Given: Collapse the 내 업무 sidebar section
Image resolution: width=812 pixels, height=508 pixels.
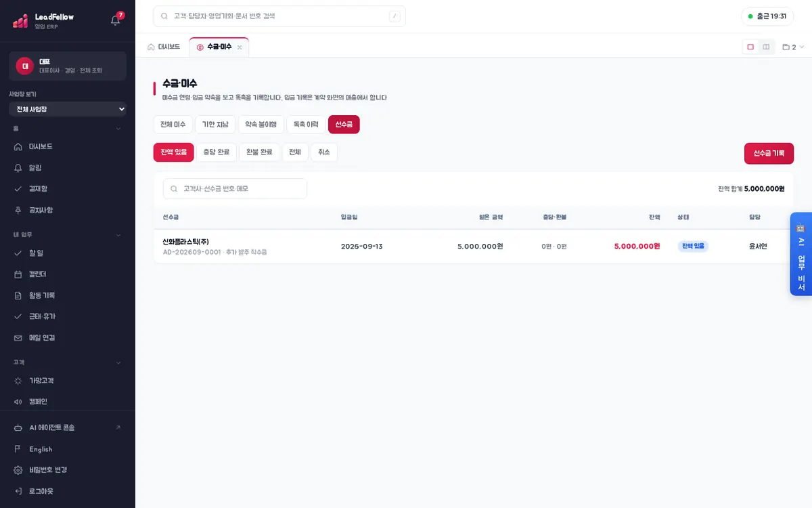Looking at the screenshot, I should [x=118, y=235].
